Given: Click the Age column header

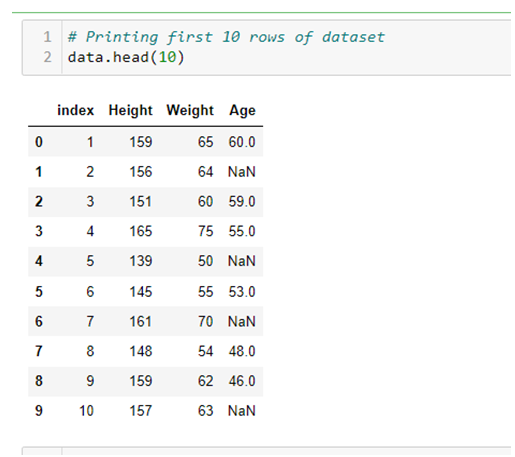Looking at the screenshot, I should point(242,110).
